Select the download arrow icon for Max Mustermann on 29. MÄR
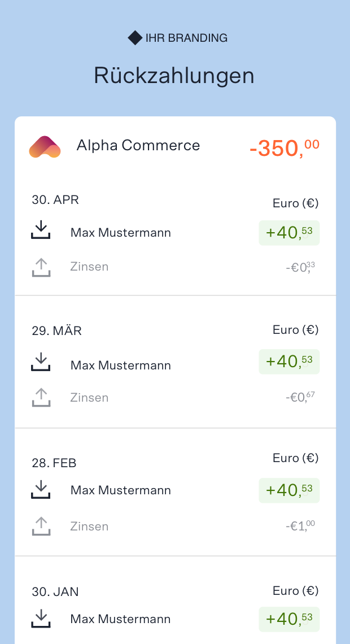This screenshot has height=644, width=350. coord(40,362)
